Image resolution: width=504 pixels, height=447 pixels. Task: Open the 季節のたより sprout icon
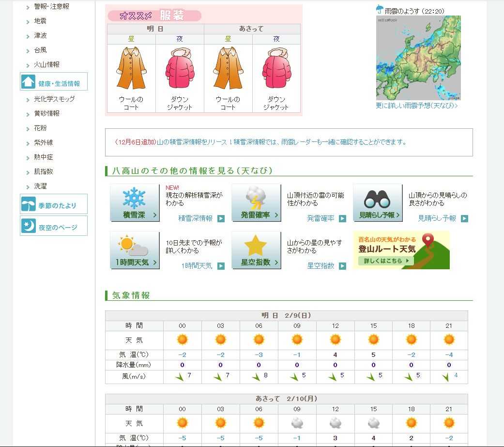(x=29, y=204)
